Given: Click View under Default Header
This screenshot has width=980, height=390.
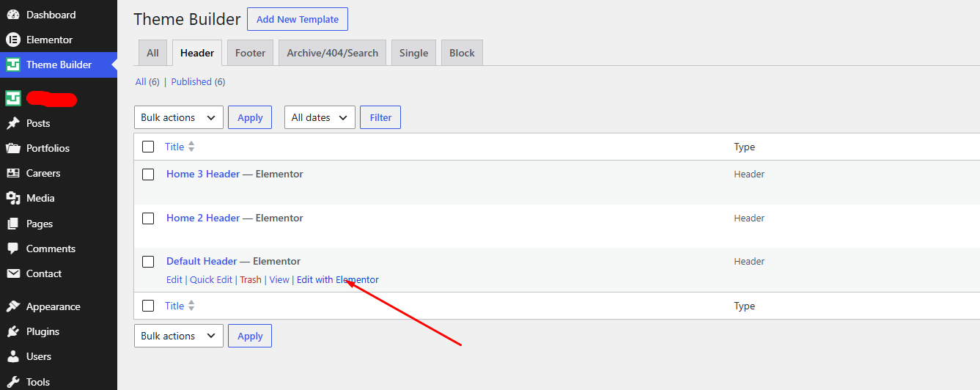Looking at the screenshot, I should pos(279,279).
